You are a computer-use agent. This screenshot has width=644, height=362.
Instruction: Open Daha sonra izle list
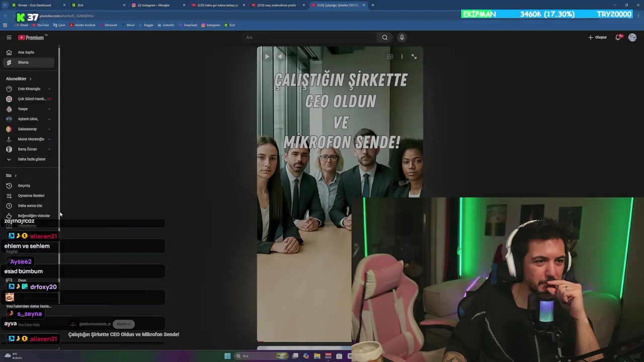[28, 206]
